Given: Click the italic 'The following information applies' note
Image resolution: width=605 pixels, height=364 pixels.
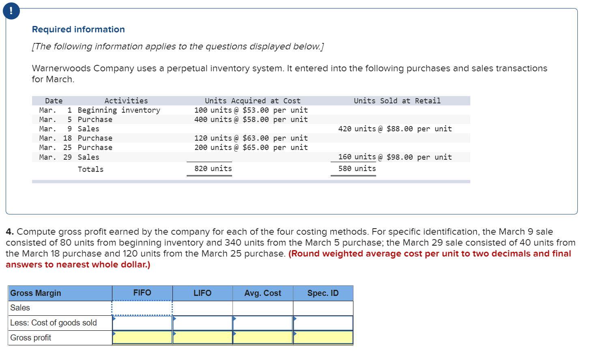Looking at the screenshot, I should [x=178, y=47].
